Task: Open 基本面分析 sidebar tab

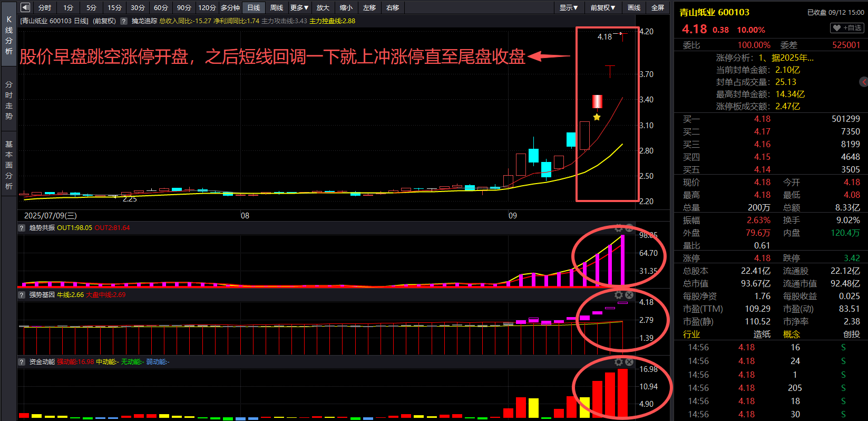Action: [9, 165]
